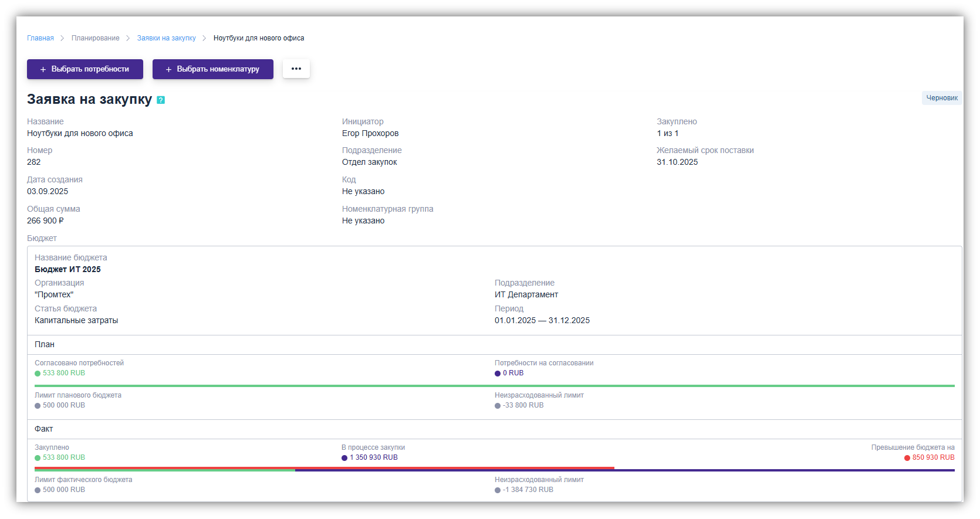Viewport: 980px width, 519px height.
Task: Click gray dot next to -1 384 730 RUB
Action: pyautogui.click(x=498, y=490)
